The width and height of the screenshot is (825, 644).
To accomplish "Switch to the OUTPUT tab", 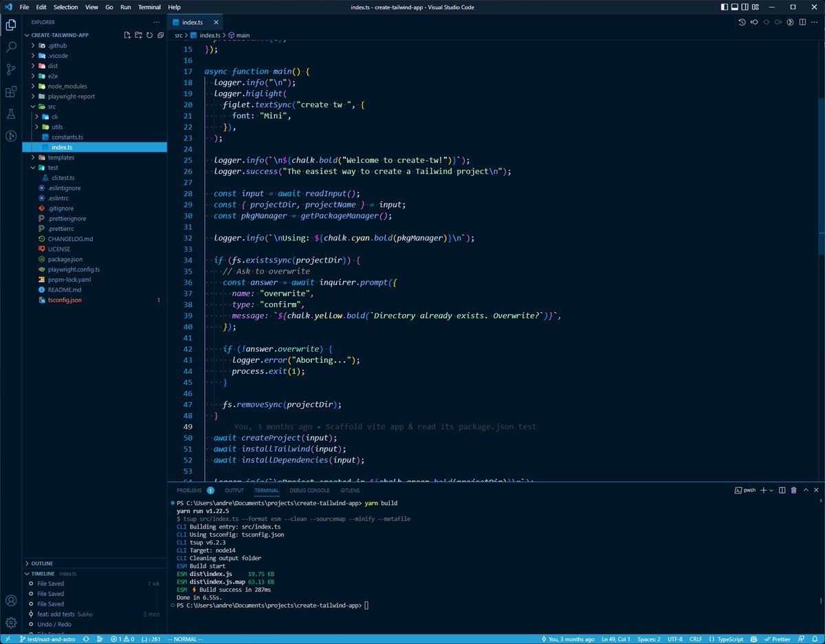I will point(234,490).
